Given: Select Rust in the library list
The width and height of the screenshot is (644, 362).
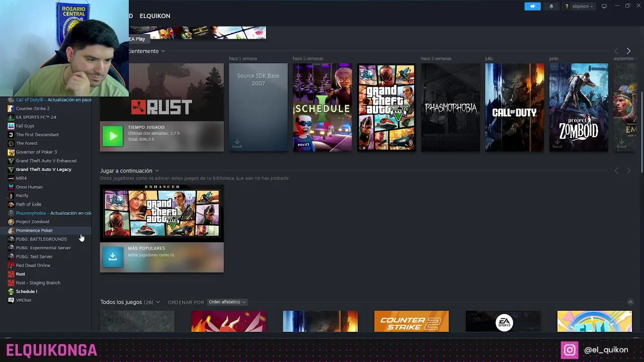Looking at the screenshot, I should click(20, 274).
